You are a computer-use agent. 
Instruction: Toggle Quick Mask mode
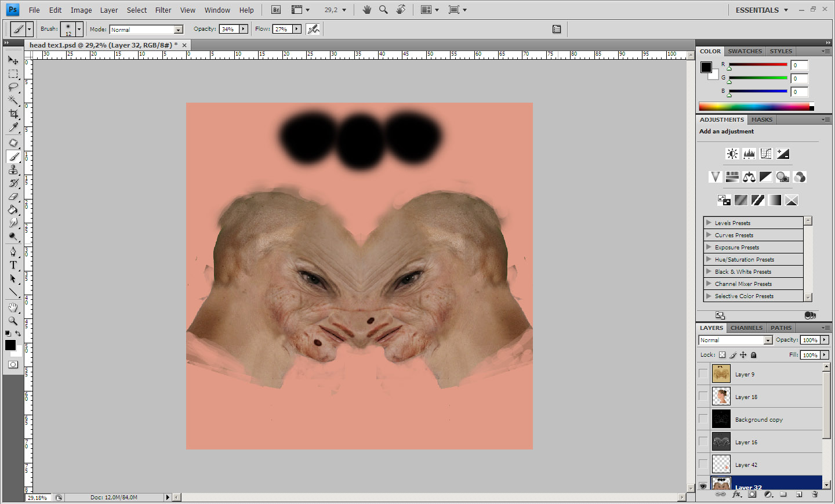[x=13, y=364]
